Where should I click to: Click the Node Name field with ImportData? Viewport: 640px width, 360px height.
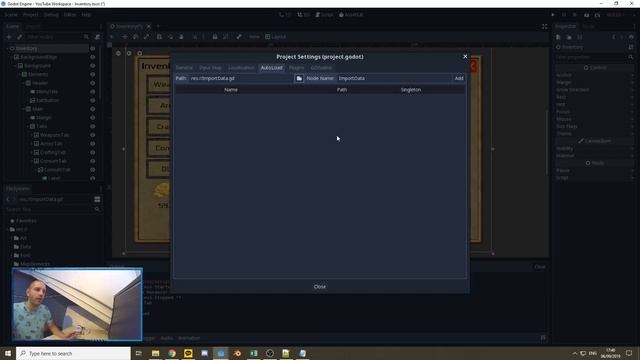394,78
